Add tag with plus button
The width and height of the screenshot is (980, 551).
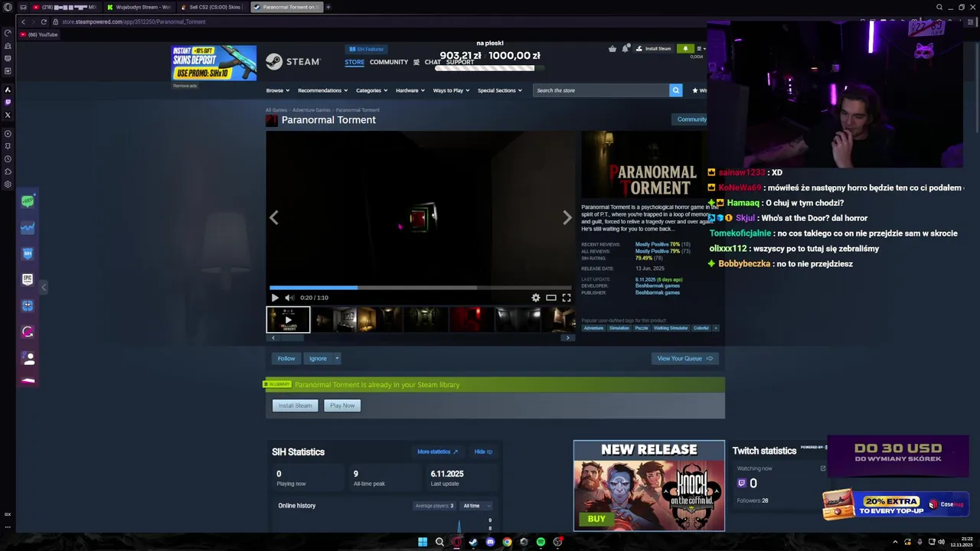[716, 328]
